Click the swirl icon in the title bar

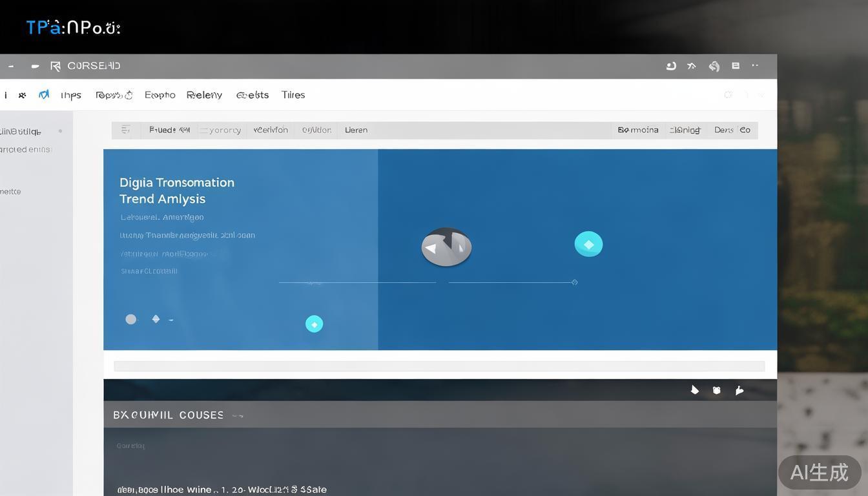714,66
